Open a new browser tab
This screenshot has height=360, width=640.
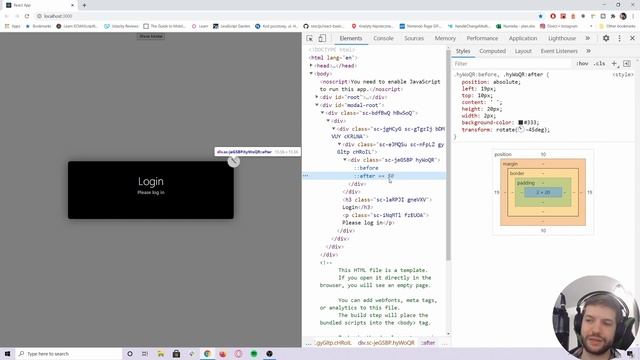84,5
